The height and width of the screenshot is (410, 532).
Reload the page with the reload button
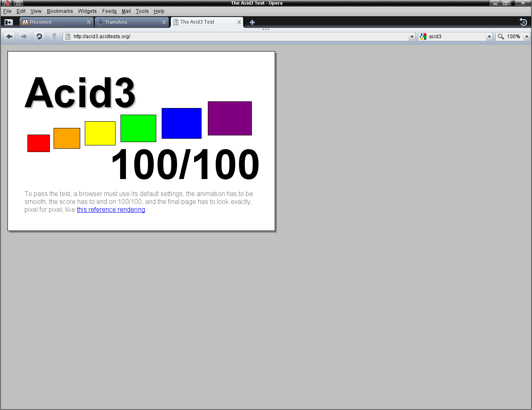[x=39, y=37]
